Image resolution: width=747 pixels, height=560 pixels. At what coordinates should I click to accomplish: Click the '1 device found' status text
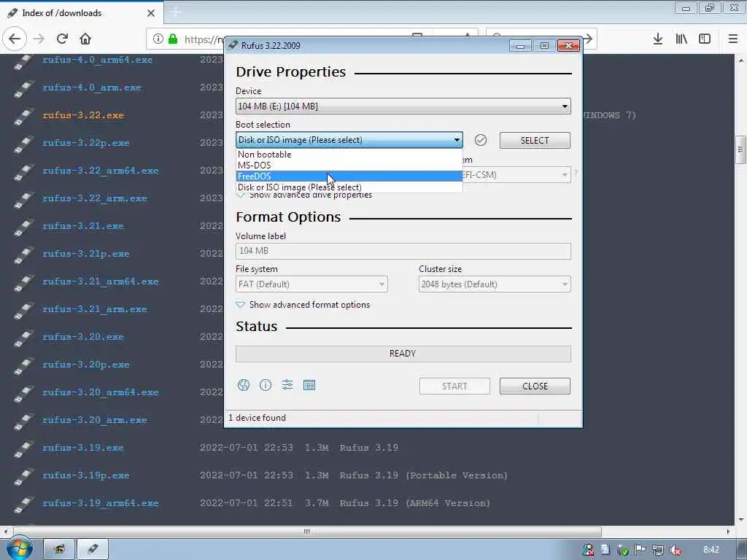point(258,418)
